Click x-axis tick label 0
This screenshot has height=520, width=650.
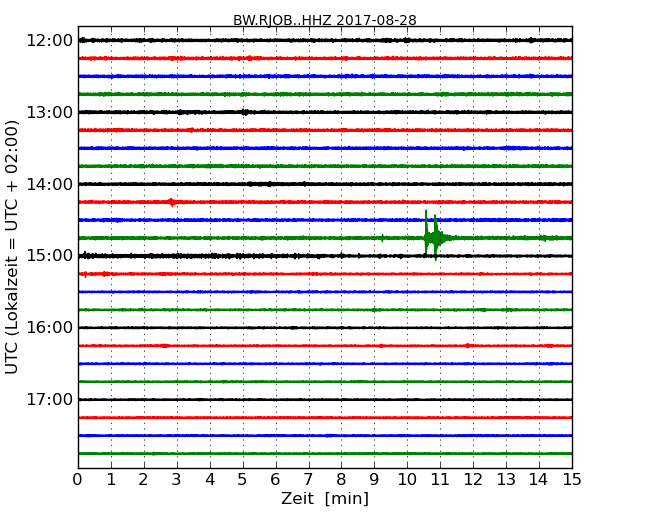(x=78, y=480)
